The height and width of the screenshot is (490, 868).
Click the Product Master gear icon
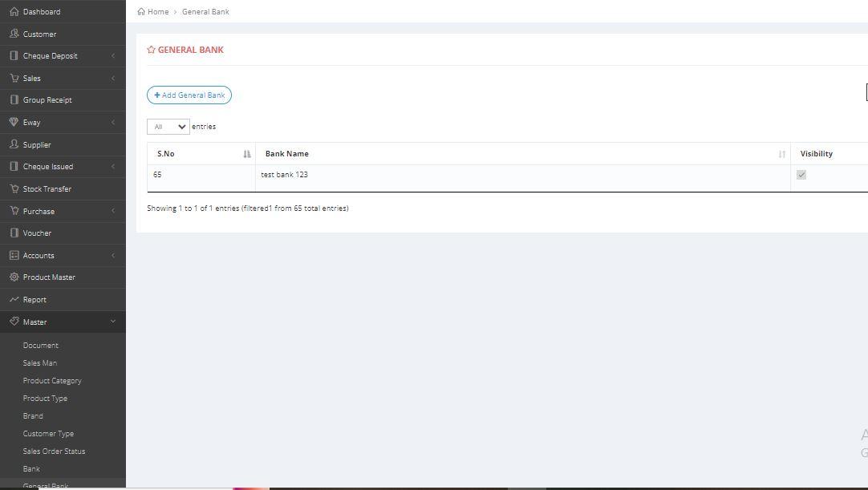coord(14,277)
